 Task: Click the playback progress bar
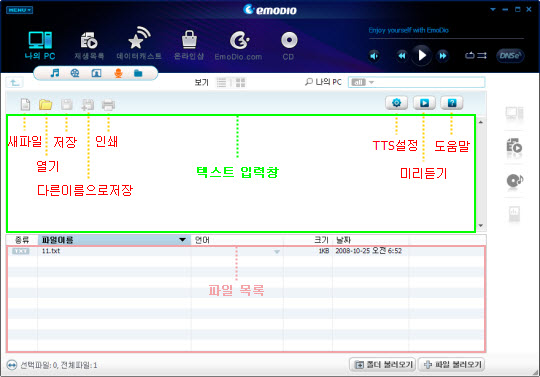click(446, 39)
